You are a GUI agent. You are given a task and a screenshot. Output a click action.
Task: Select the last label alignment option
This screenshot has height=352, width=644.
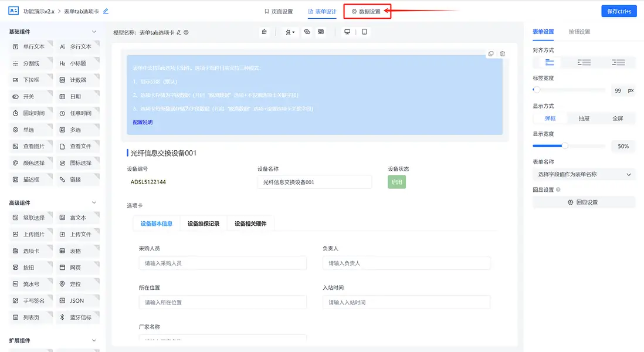pos(618,62)
